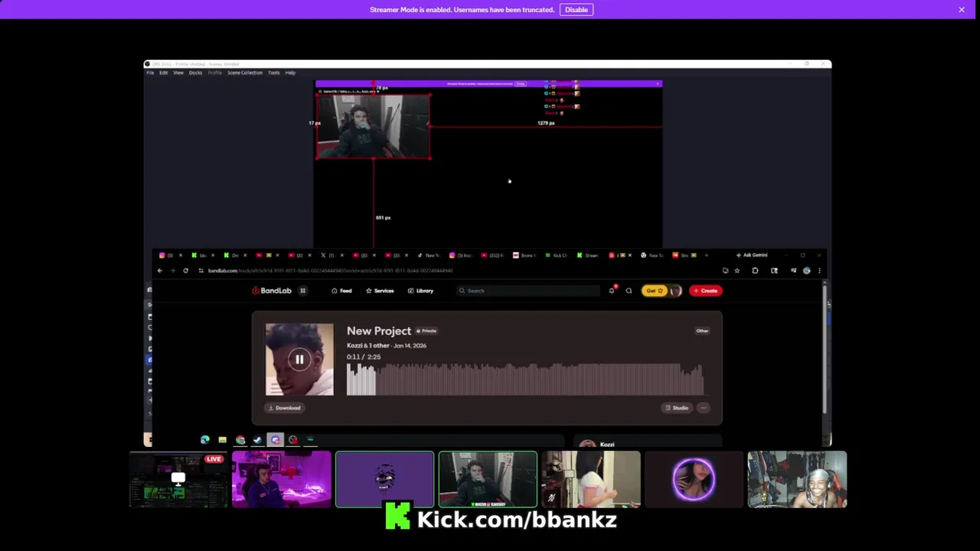Click the Private badge
Screen dimensions: 980x551
click(x=426, y=331)
